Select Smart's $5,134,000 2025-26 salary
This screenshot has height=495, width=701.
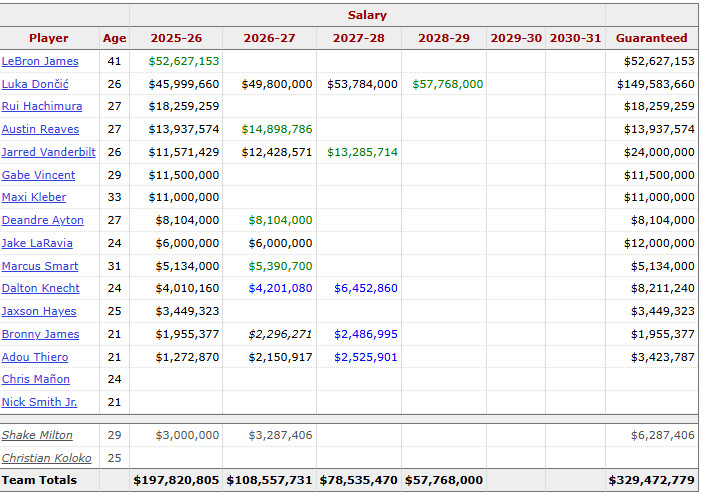[187, 266]
